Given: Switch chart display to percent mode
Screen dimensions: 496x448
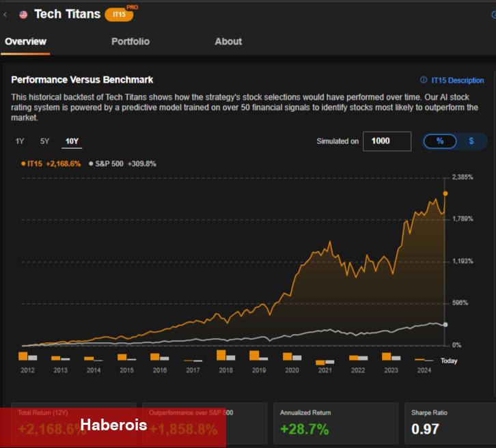Looking at the screenshot, I should pyautogui.click(x=440, y=141).
